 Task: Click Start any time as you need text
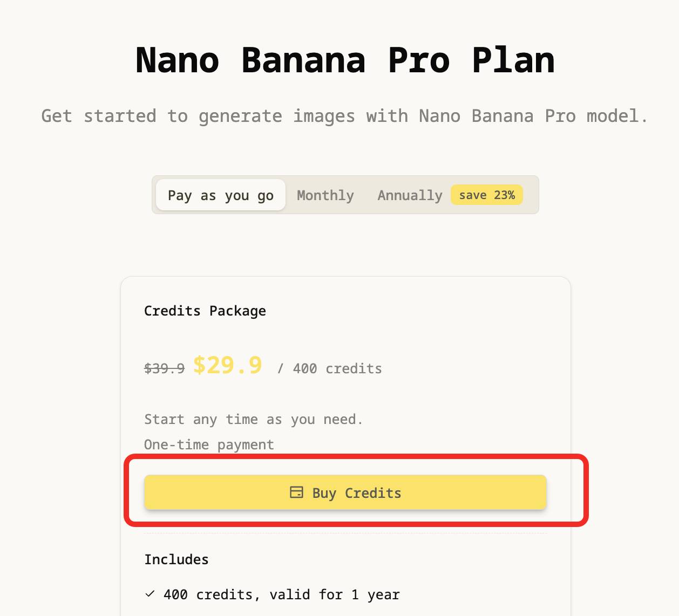coord(253,419)
